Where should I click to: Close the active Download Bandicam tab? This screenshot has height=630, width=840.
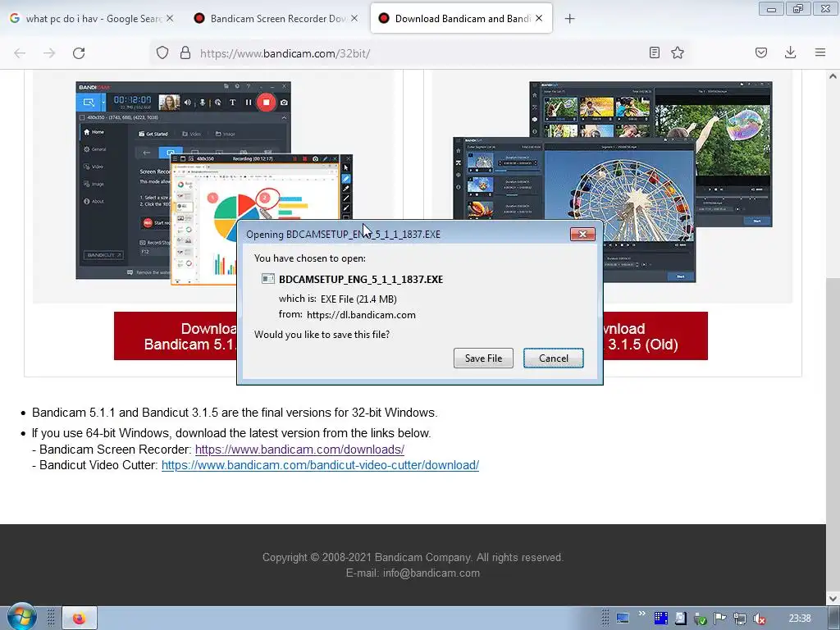[x=539, y=18]
